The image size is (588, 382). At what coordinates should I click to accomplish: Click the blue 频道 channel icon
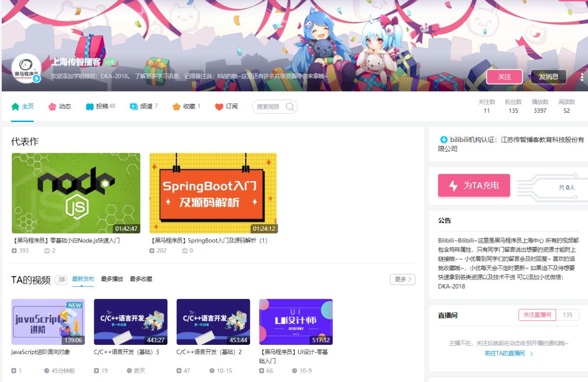[134, 107]
